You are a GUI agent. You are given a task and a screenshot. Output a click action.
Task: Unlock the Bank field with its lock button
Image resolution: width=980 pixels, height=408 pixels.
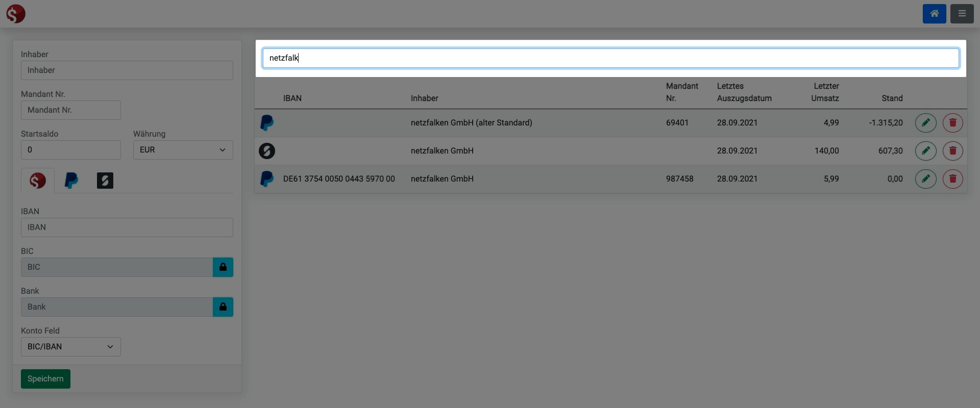pos(223,307)
